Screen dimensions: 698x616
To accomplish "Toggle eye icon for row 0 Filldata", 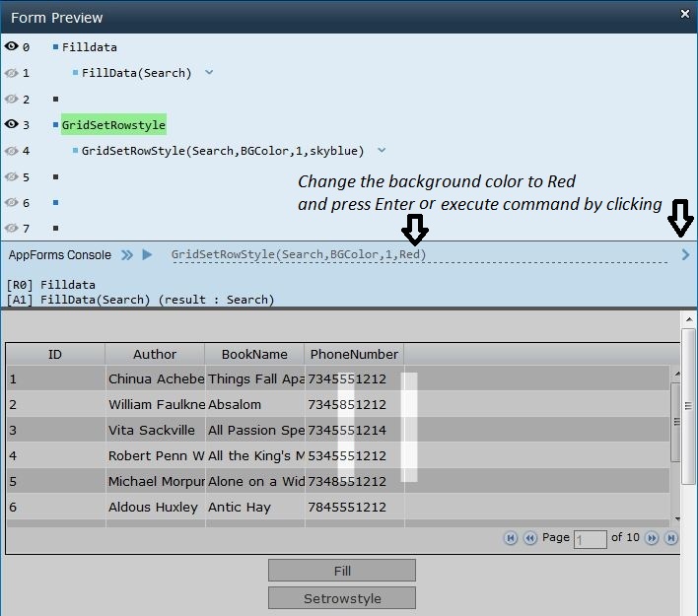I will pyautogui.click(x=11, y=46).
